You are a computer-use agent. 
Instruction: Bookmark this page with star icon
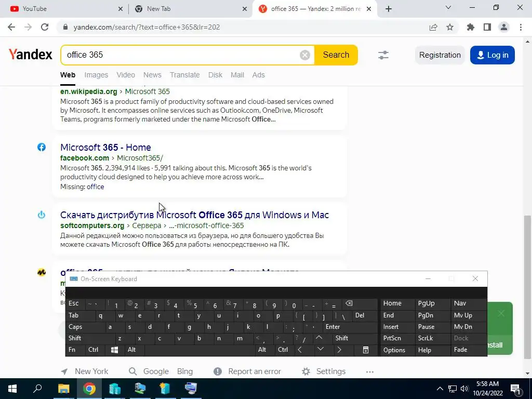[450, 27]
